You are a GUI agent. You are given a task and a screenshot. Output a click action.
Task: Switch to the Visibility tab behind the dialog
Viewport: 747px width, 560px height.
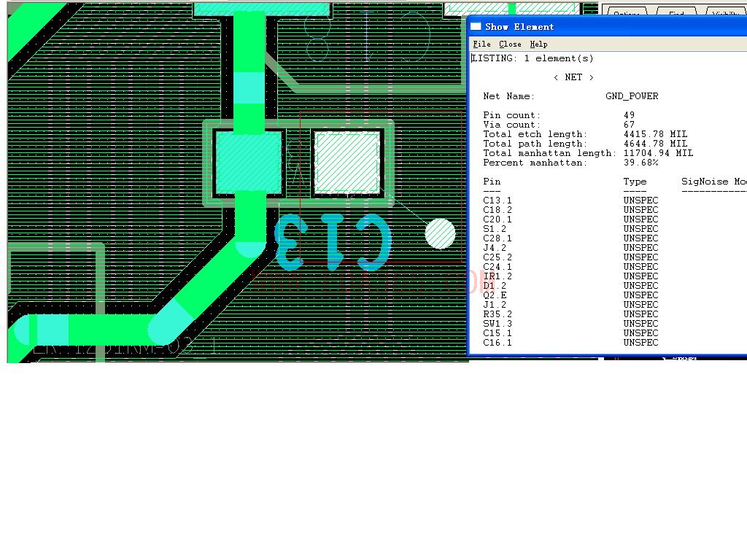click(727, 12)
